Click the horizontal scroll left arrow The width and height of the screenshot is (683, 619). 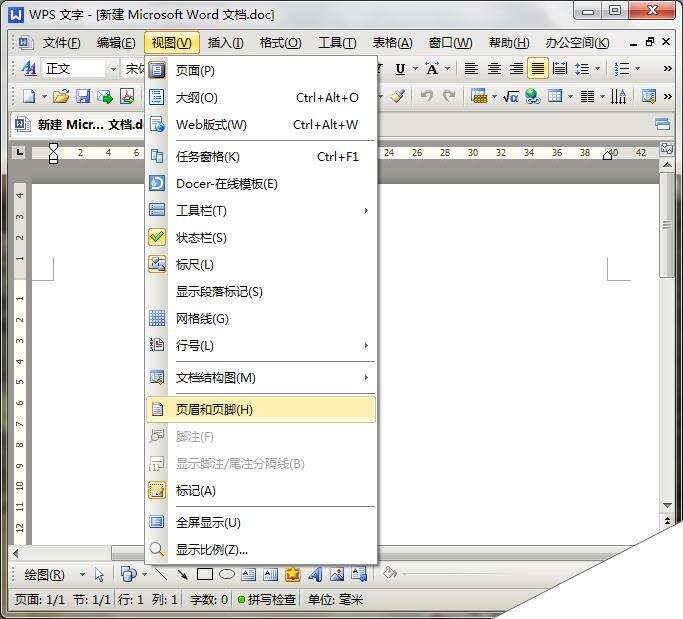tap(17, 553)
